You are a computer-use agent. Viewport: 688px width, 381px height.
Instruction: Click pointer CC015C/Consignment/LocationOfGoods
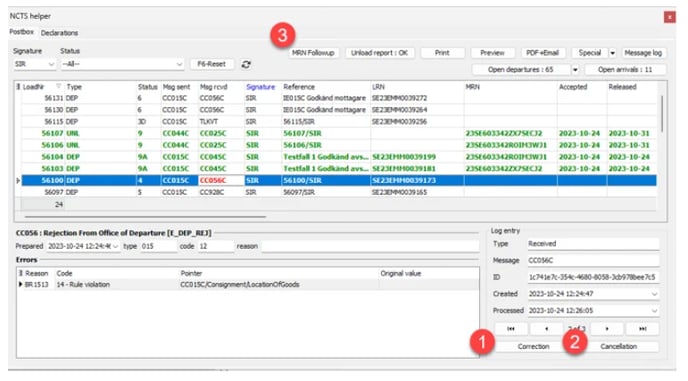pos(240,284)
